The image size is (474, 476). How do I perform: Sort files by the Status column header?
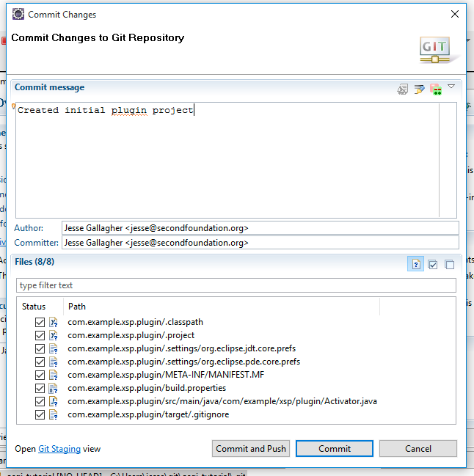pos(34,307)
